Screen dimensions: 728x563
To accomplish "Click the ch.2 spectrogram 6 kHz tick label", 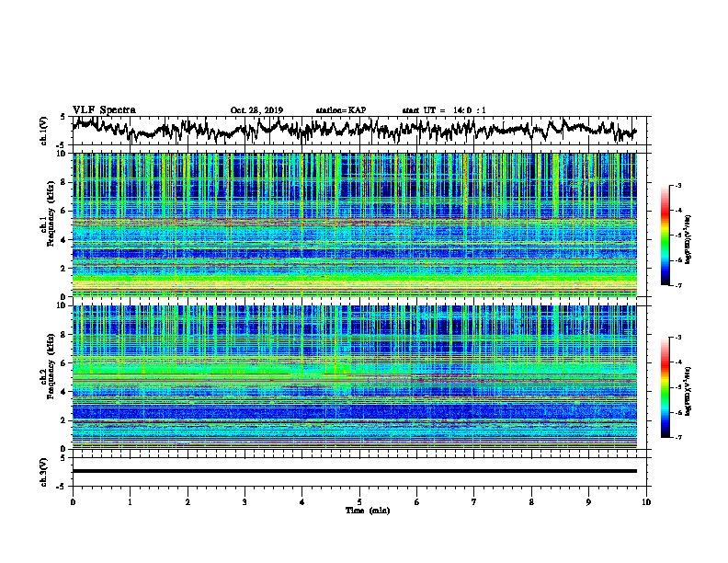I will (x=64, y=363).
